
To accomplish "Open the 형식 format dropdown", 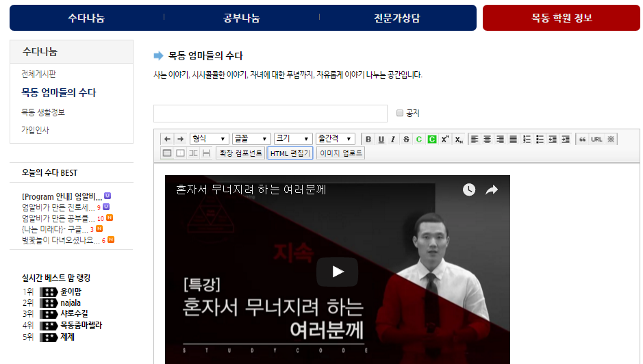I will click(209, 139).
